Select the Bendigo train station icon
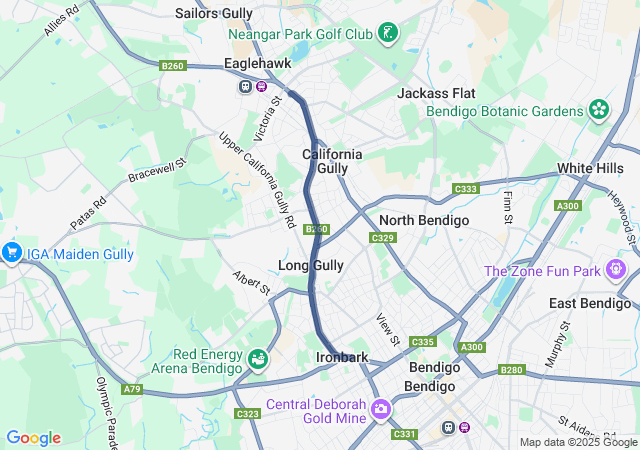 [x=449, y=428]
